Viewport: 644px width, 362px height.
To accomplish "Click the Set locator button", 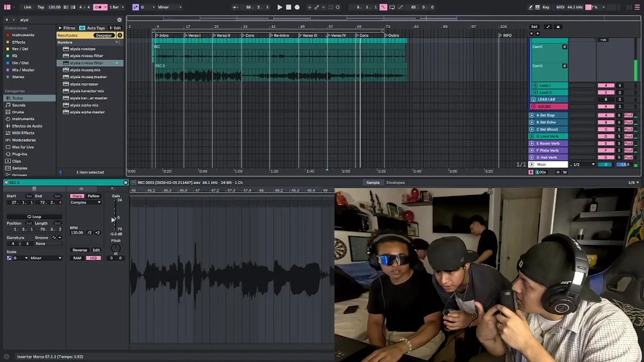I will [534, 27].
